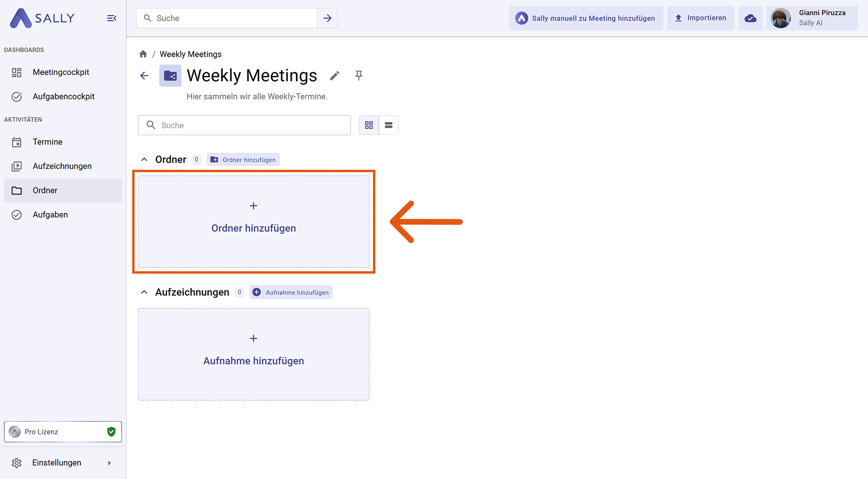This screenshot has width=868, height=479.
Task: Expand the Einstellungen submenu
Action: click(109, 463)
